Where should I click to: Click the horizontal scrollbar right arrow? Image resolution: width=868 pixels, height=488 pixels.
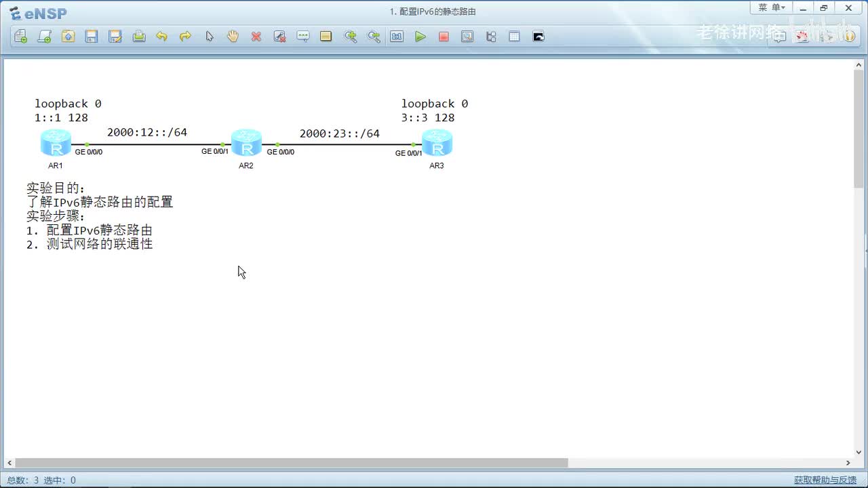pos(848,463)
